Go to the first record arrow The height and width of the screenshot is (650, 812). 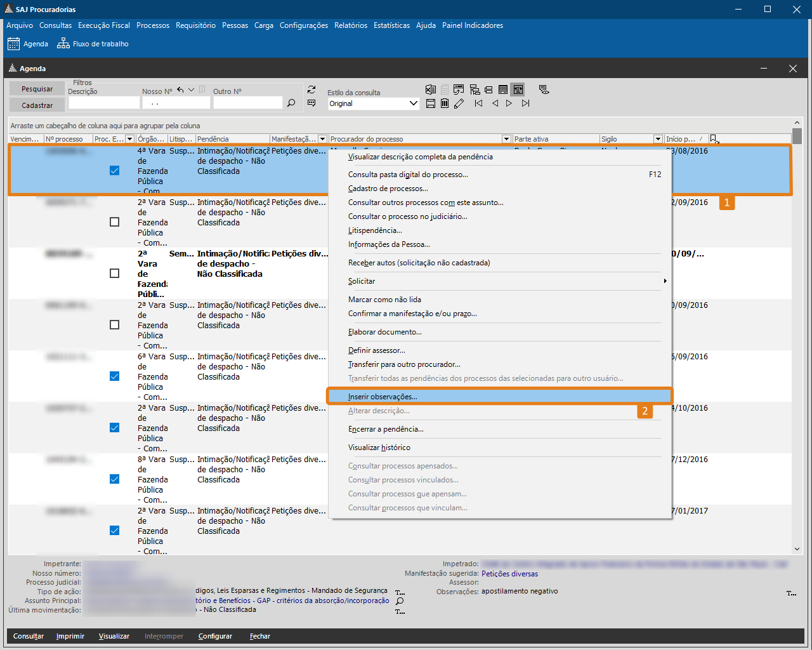point(478,103)
